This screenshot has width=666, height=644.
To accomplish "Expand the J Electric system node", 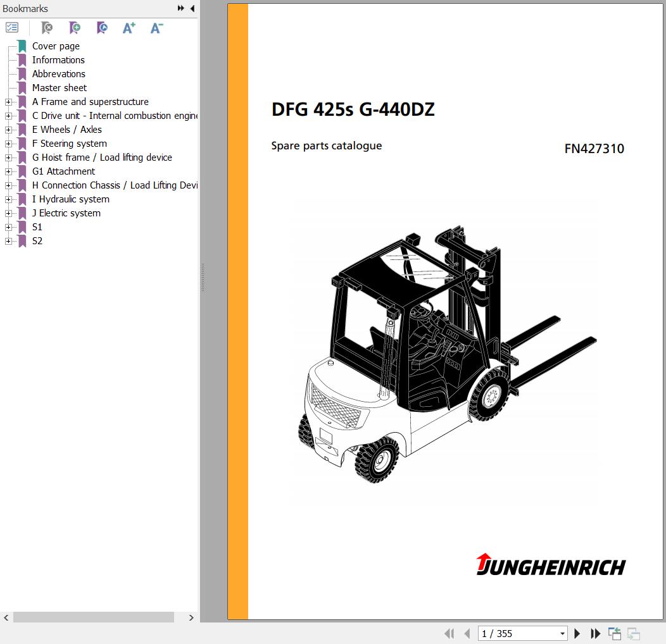I will 8,213.
